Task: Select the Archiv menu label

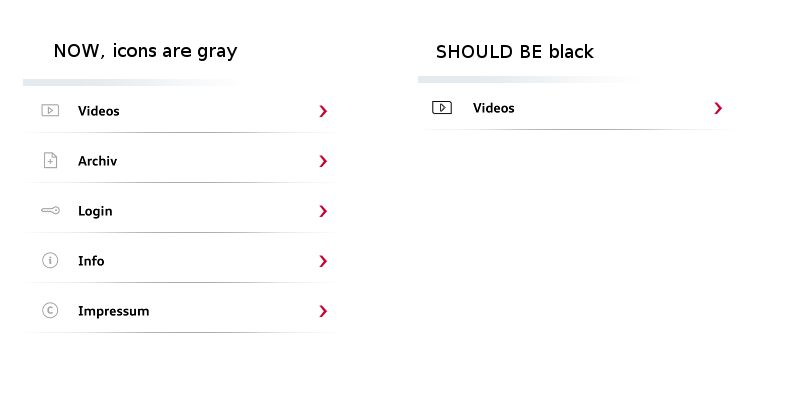Action: tap(97, 161)
